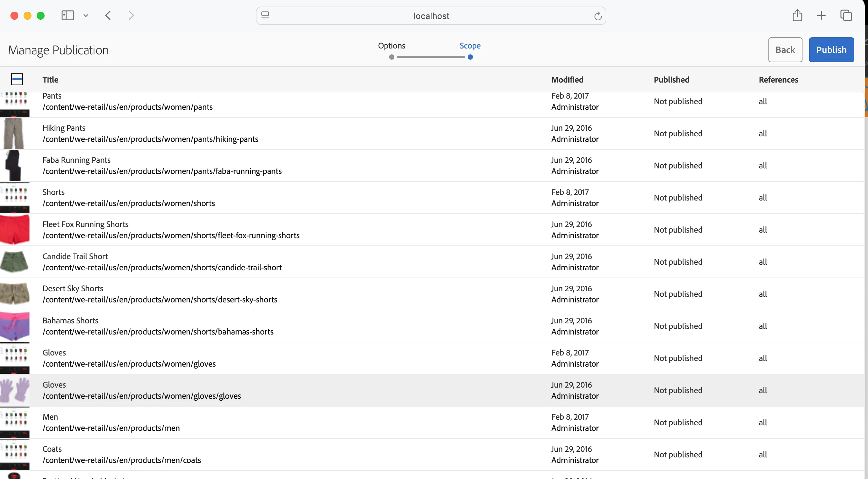Sort by the Modified column header
The height and width of the screenshot is (479, 868).
[567, 80]
